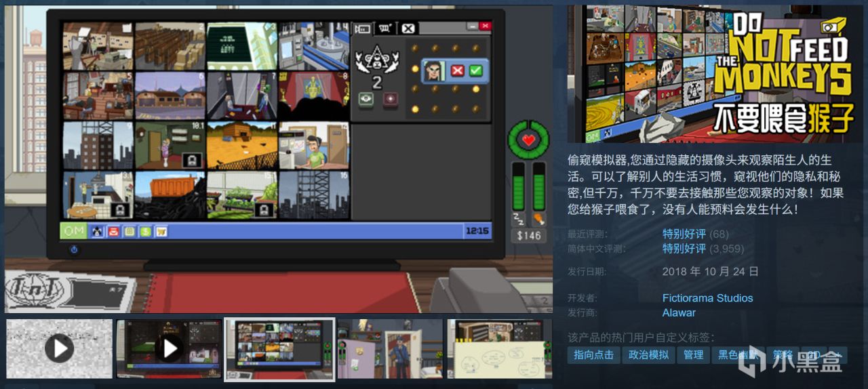
Task: Click the green notepad taskbar icon
Action: pos(129,232)
